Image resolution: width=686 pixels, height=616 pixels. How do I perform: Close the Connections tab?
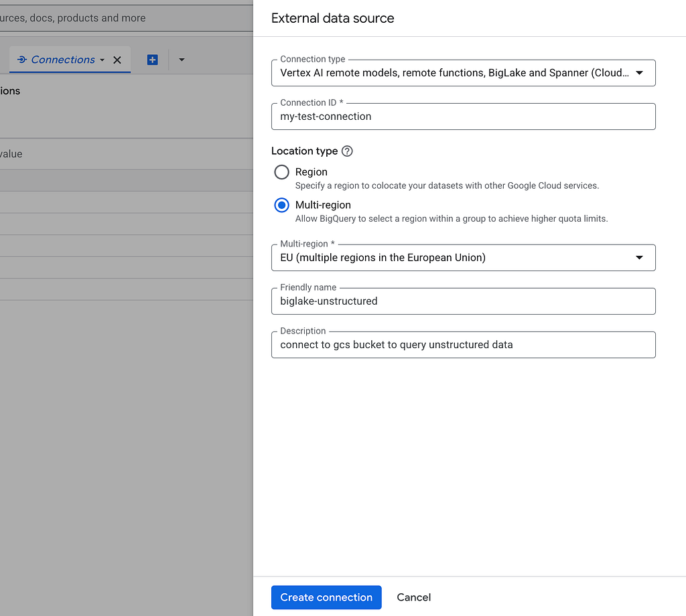point(117,60)
